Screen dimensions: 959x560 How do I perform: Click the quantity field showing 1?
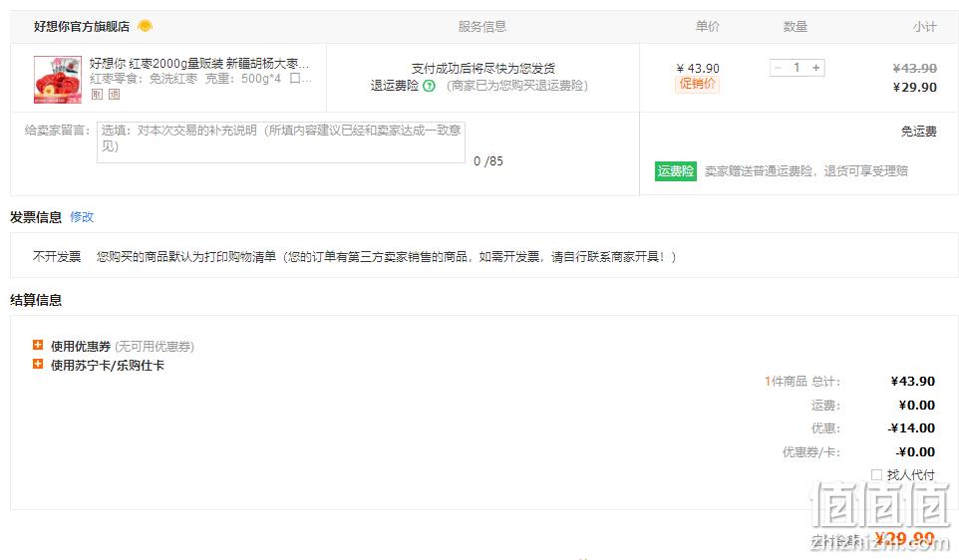[x=797, y=67]
